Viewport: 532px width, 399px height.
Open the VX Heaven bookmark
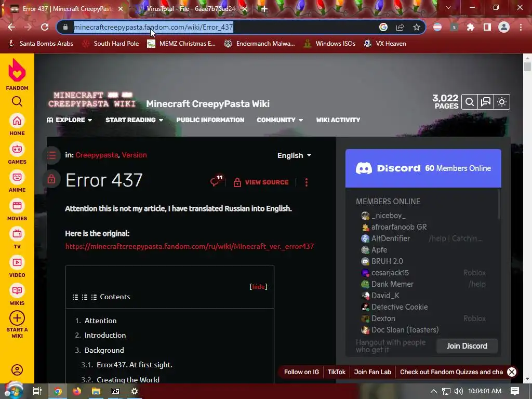click(x=385, y=44)
